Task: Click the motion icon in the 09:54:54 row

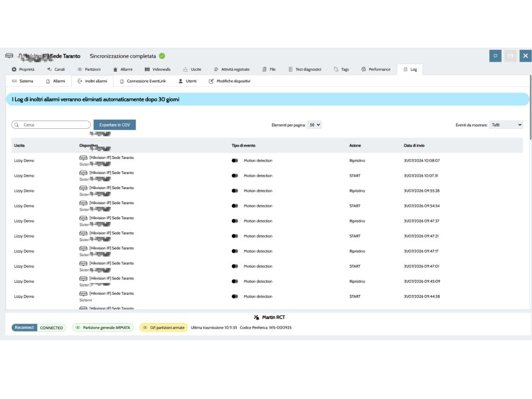Action: 235,206
